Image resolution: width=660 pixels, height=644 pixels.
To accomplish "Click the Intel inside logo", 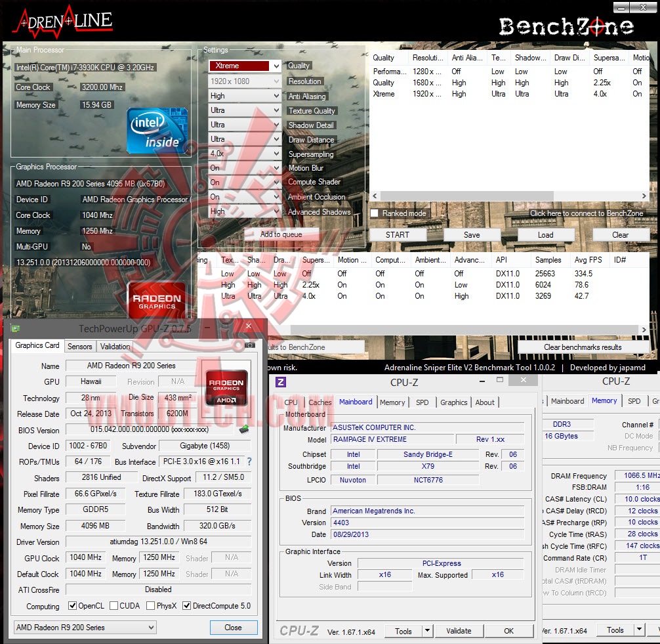I will click(157, 131).
